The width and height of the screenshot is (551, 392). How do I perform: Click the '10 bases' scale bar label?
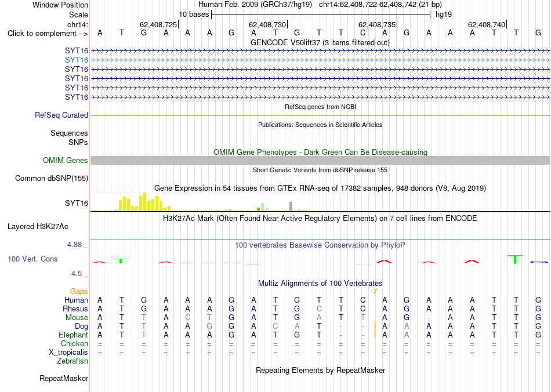[194, 14]
